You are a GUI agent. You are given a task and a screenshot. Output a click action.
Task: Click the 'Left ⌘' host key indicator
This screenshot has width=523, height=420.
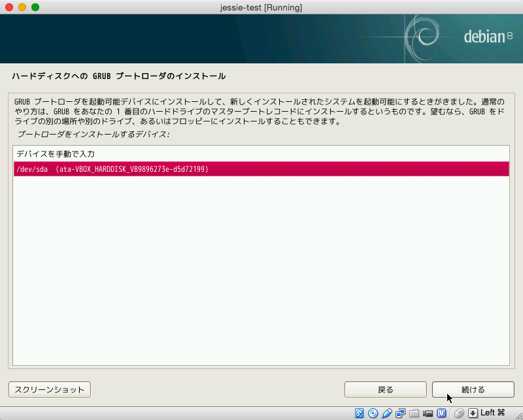(x=492, y=413)
